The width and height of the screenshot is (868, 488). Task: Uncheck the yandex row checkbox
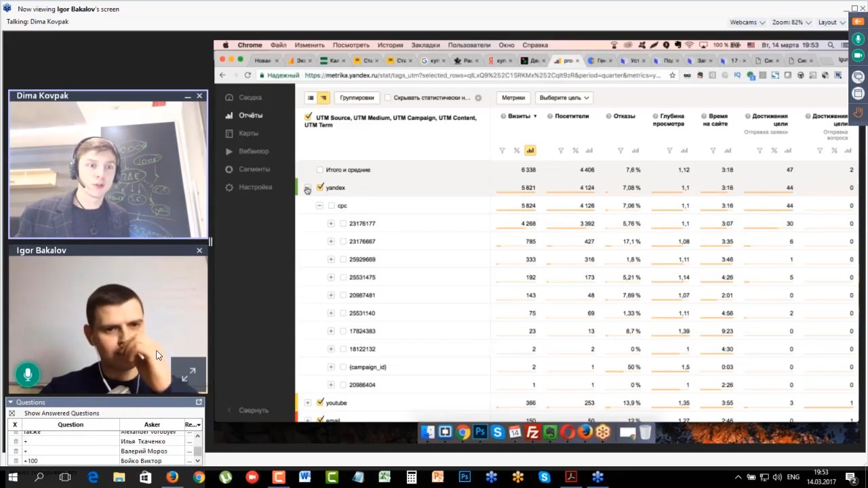coord(320,188)
